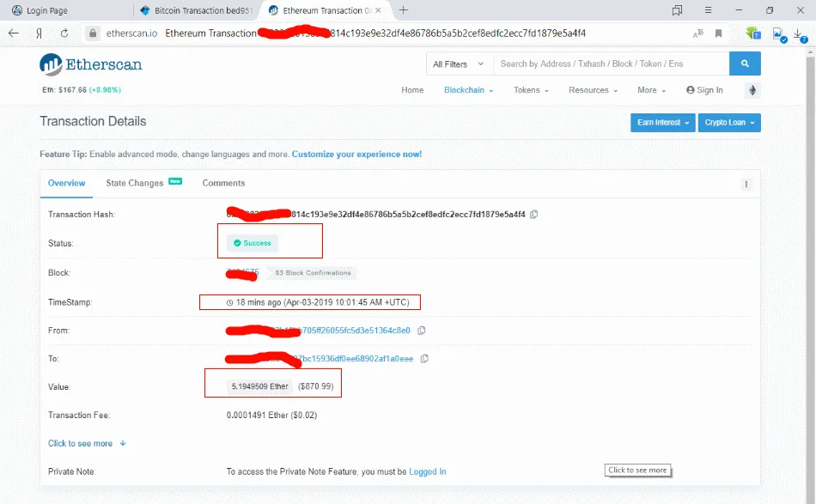Image resolution: width=816 pixels, height=504 pixels.
Task: Open the translate page icon
Action: pos(697,33)
